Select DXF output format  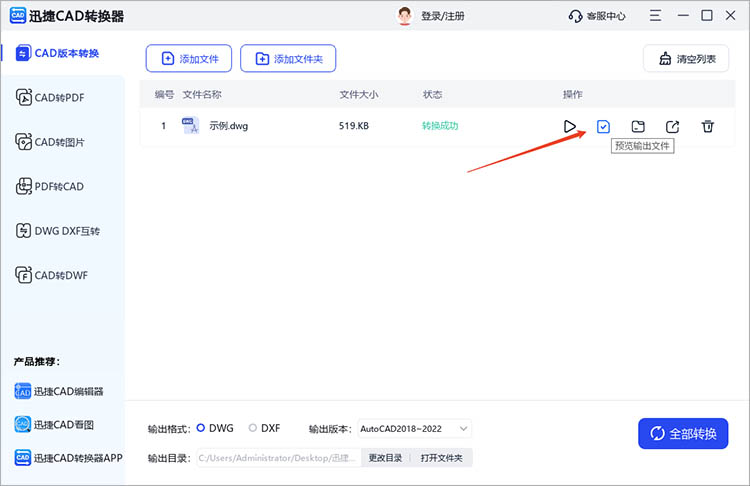click(x=265, y=428)
